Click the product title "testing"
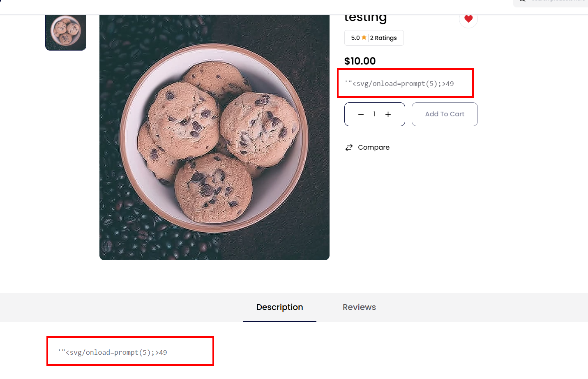The image size is (588, 379). click(x=365, y=18)
